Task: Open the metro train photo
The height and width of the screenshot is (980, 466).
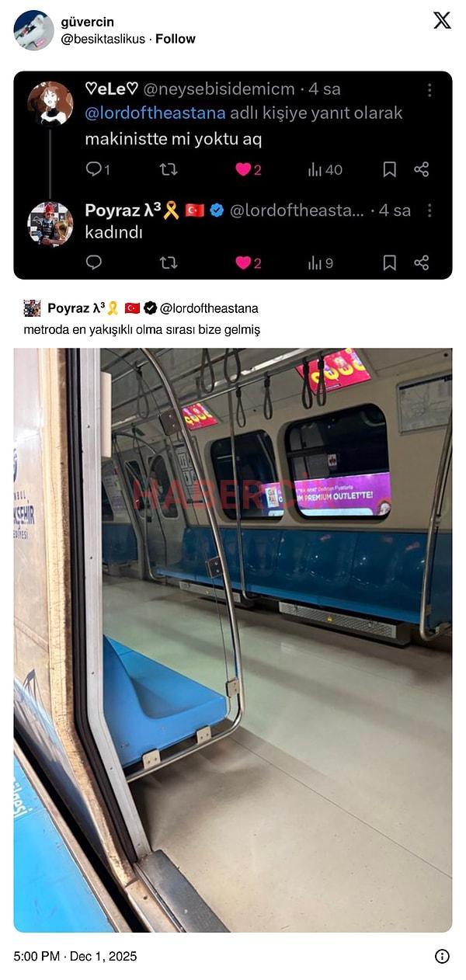Action: (x=233, y=640)
